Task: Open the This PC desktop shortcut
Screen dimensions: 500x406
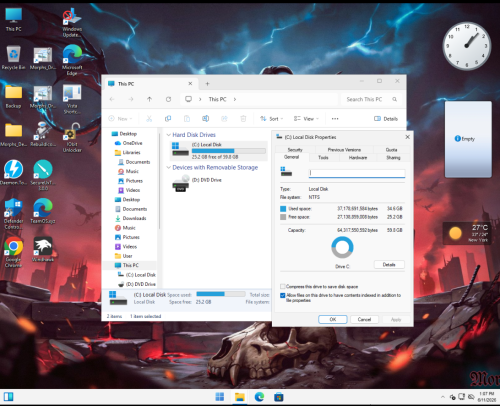Action: pyautogui.click(x=14, y=19)
